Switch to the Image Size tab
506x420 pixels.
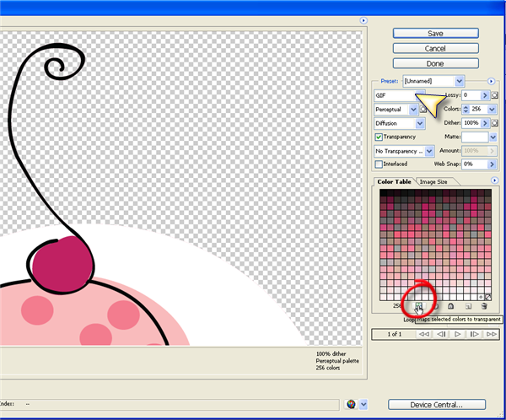pos(435,181)
